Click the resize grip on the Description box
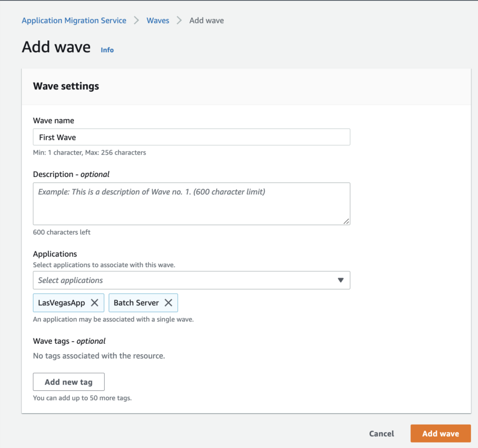 click(x=347, y=222)
